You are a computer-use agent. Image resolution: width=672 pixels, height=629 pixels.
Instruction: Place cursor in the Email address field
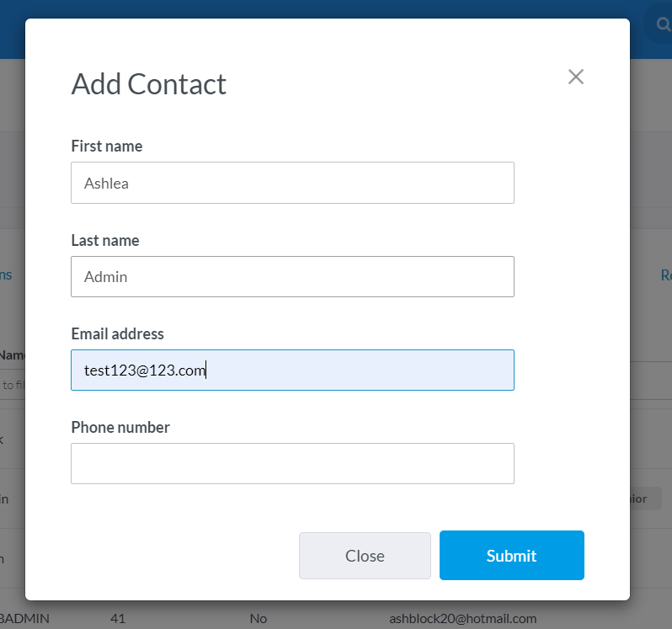(x=292, y=370)
